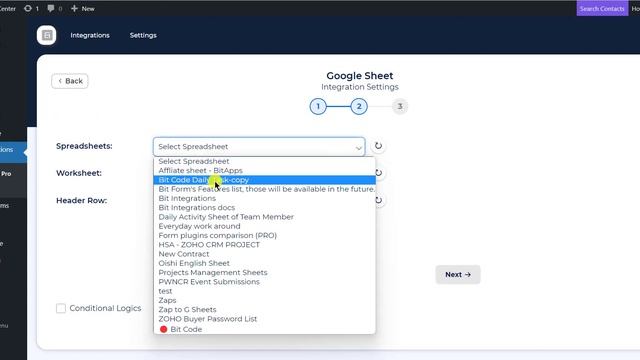
Task: Open the Integrations tab
Action: (x=90, y=35)
